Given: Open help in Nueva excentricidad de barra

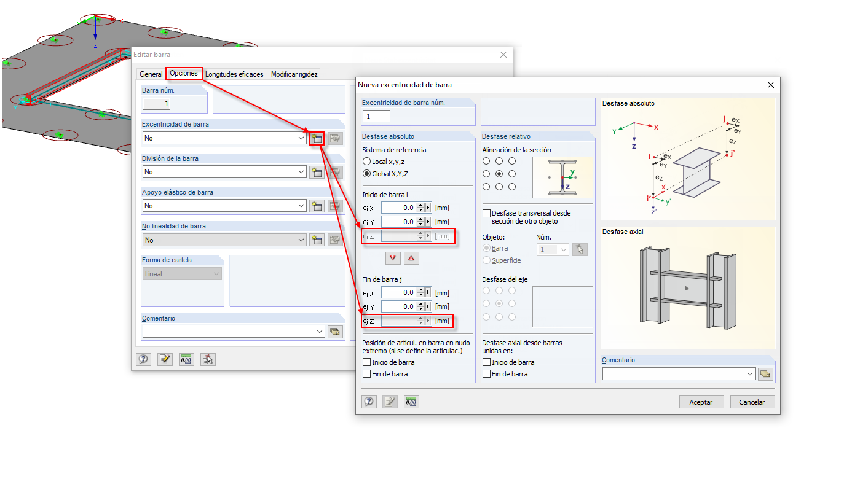Looking at the screenshot, I should pyautogui.click(x=369, y=402).
